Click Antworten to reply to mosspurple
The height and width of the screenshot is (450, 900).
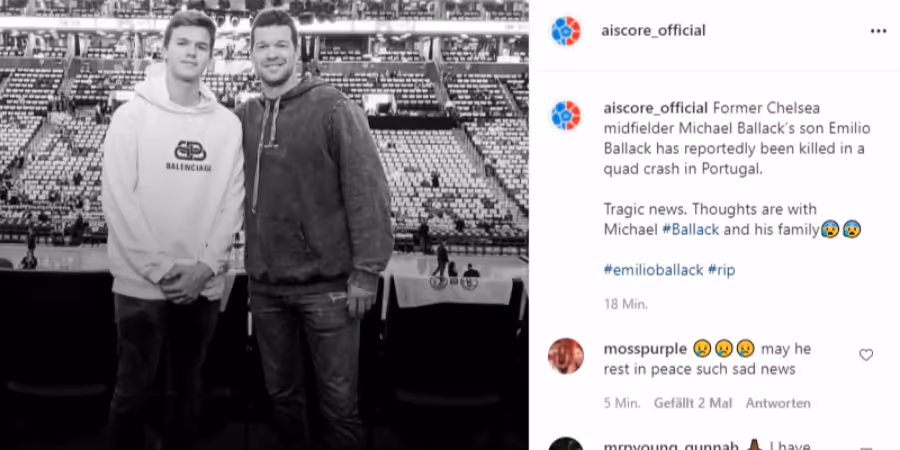(778, 404)
